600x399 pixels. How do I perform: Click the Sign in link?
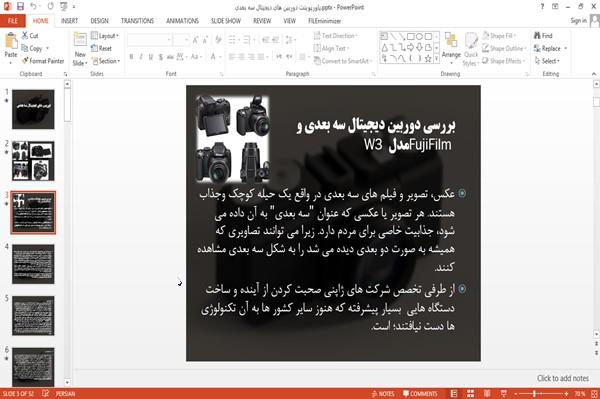(578, 21)
